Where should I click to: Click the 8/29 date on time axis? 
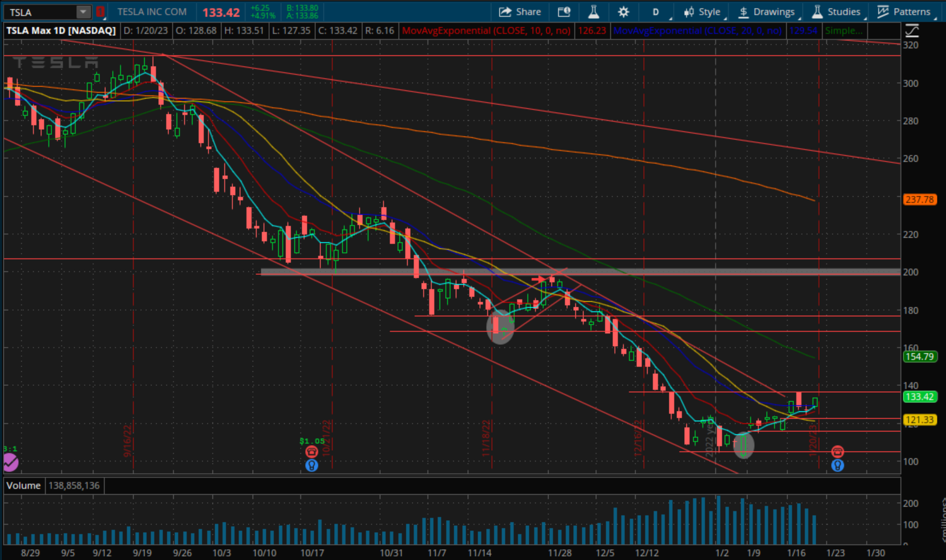coord(30,553)
